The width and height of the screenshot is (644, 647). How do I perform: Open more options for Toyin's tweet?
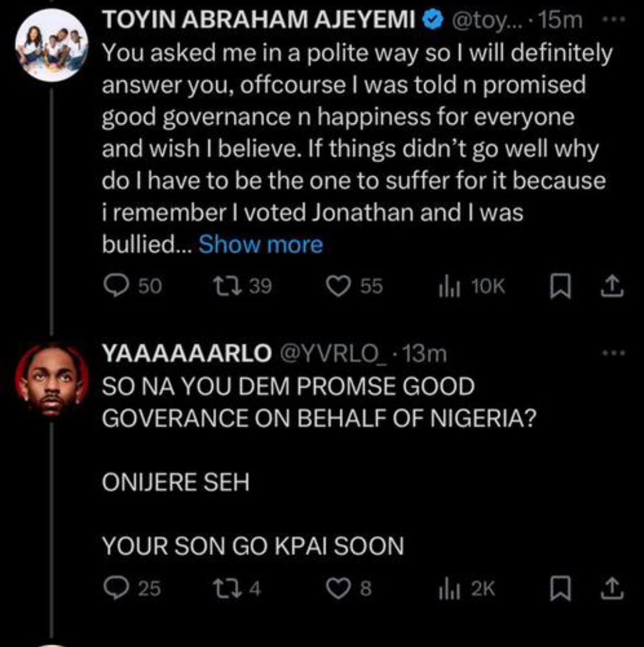[615, 20]
